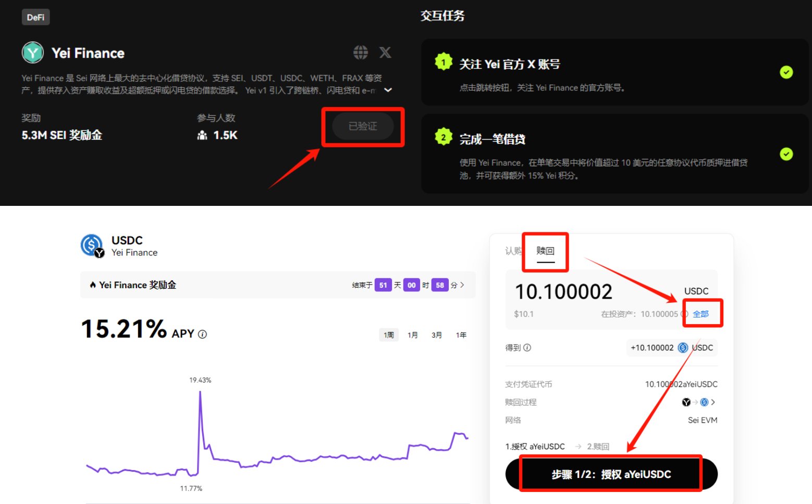Open task 2 完成一笔借贷
The height and width of the screenshot is (504, 812).
(x=615, y=154)
